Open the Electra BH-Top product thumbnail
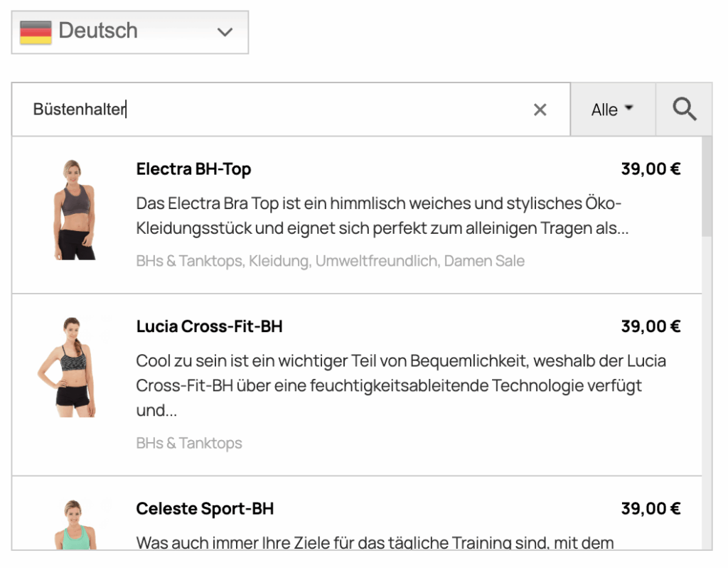 coord(74,210)
